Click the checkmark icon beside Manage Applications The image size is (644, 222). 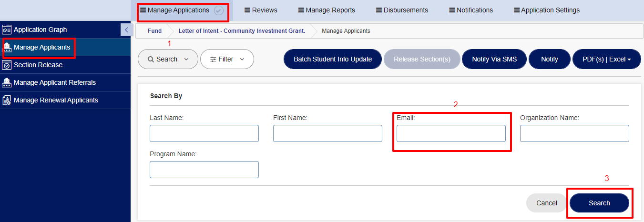tap(219, 10)
